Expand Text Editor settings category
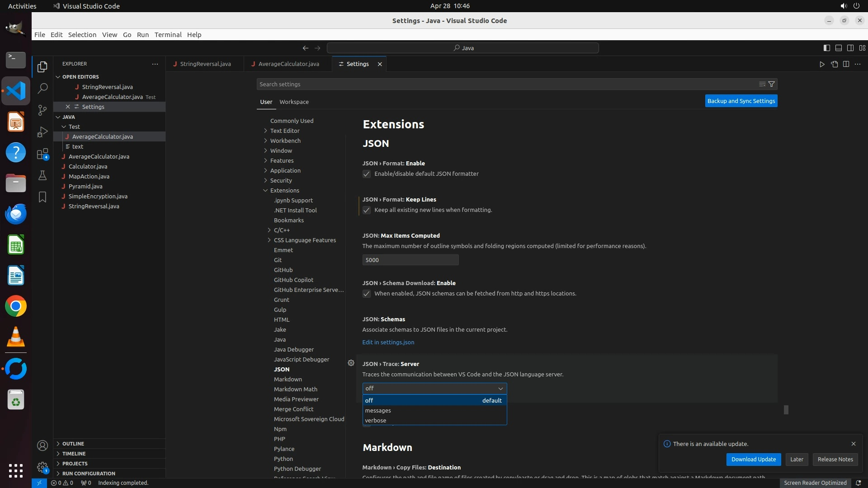868x488 pixels. (285, 131)
